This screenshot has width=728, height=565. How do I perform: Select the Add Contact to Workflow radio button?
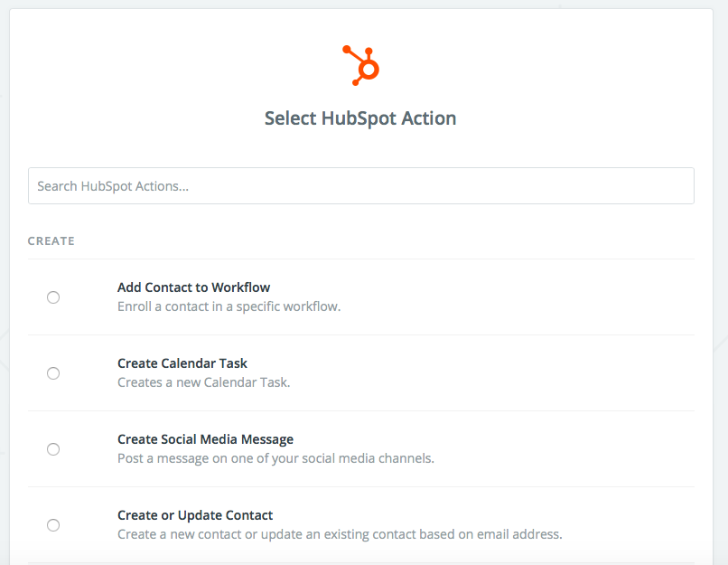(53, 297)
